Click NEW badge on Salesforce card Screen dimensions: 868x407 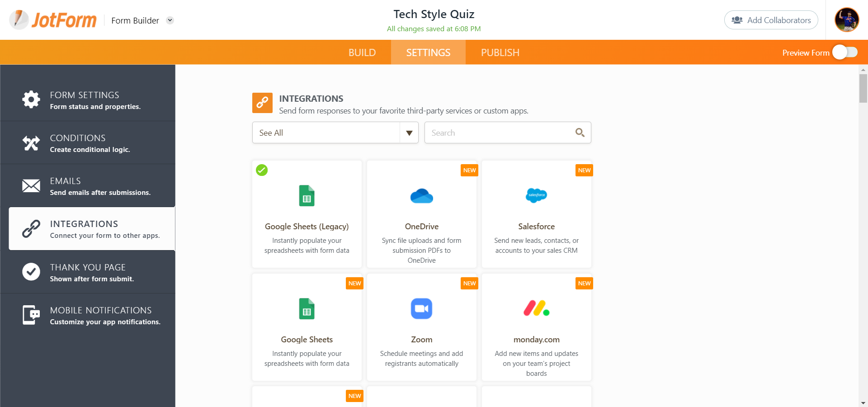pos(585,170)
